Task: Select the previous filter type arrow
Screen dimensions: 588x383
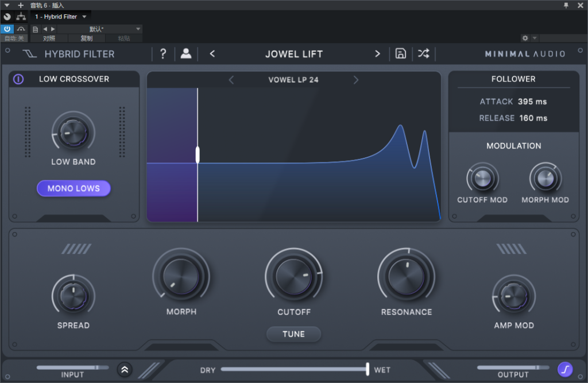Action: [231, 80]
